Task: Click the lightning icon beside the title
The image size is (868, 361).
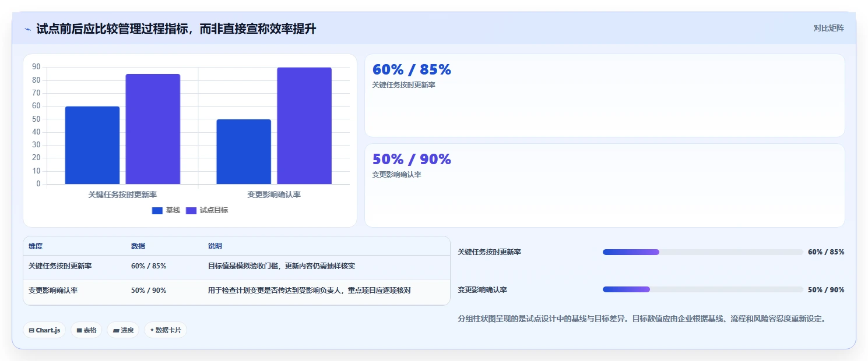Action: tap(28, 29)
